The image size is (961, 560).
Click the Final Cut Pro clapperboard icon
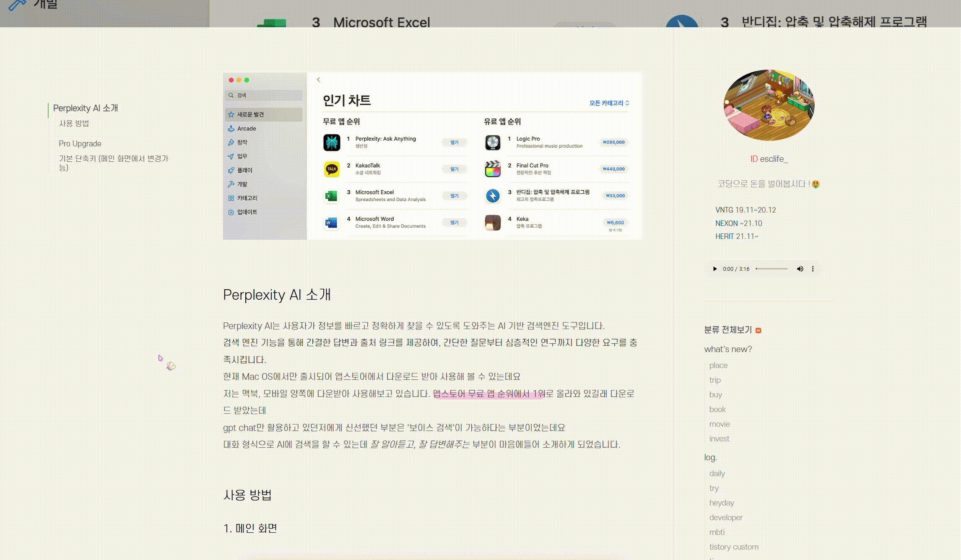[493, 169]
